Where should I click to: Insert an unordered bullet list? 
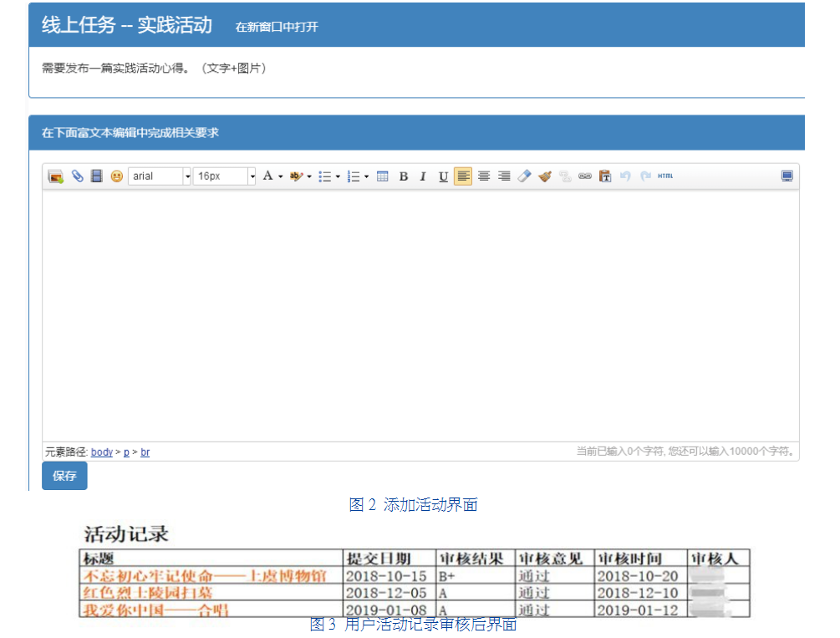click(x=324, y=176)
